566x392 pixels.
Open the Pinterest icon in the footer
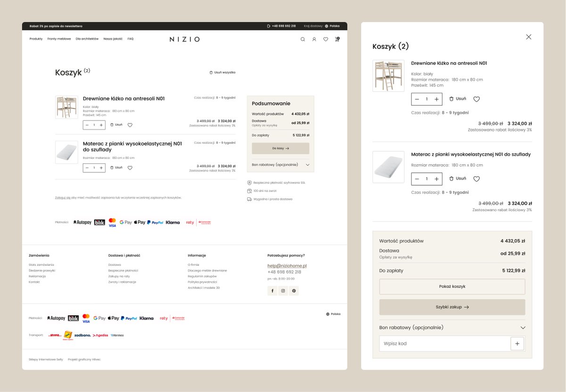point(294,291)
